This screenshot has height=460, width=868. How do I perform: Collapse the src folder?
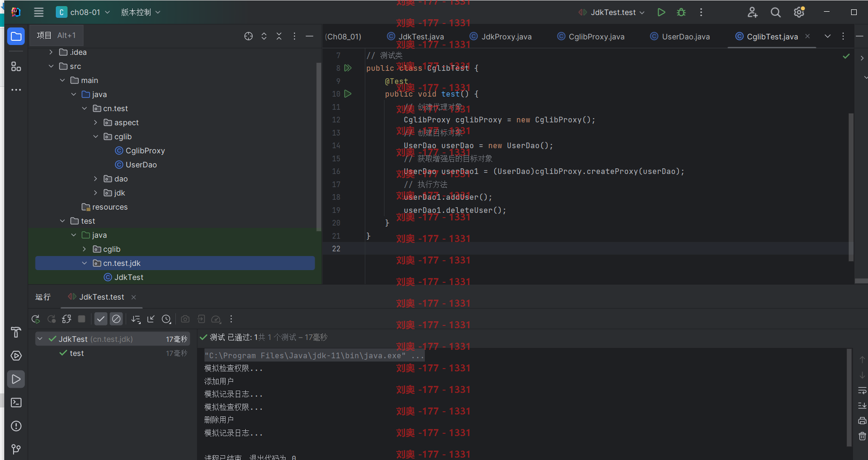click(51, 66)
